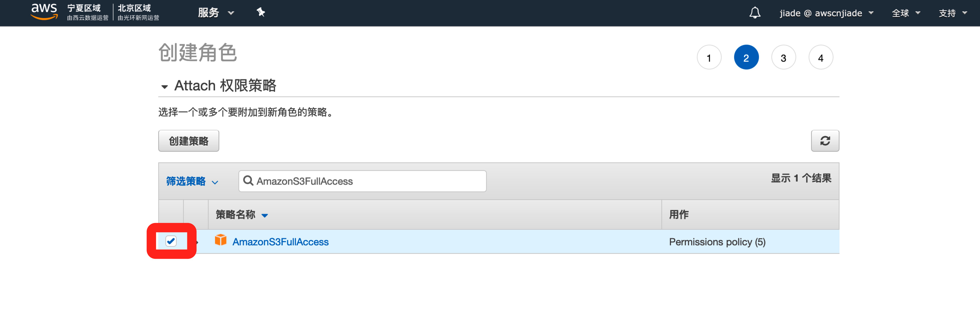Click the pin shortcut icon
The image size is (980, 329).
[260, 12]
